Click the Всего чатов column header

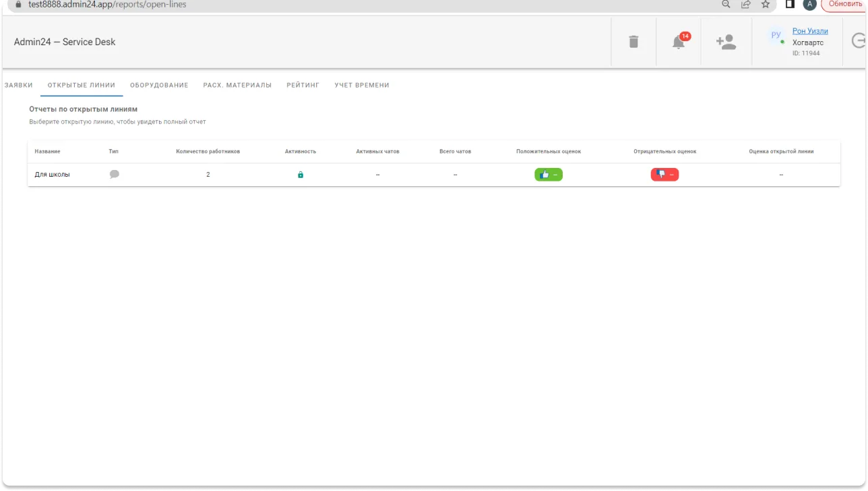point(455,152)
